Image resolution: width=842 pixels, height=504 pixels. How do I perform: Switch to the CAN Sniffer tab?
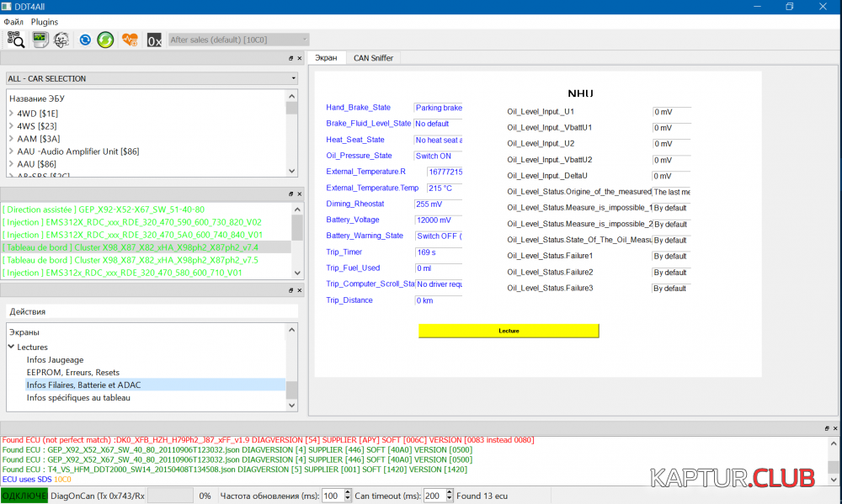pos(373,58)
